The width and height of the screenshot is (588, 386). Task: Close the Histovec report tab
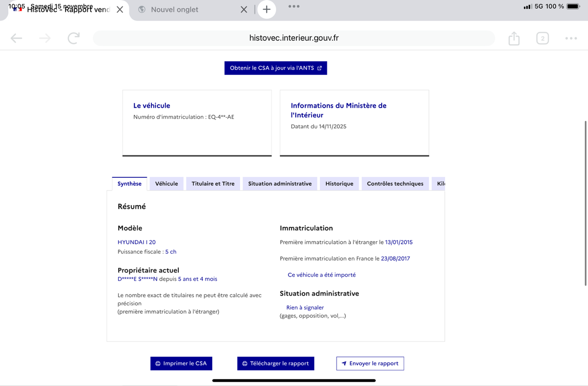tap(120, 9)
